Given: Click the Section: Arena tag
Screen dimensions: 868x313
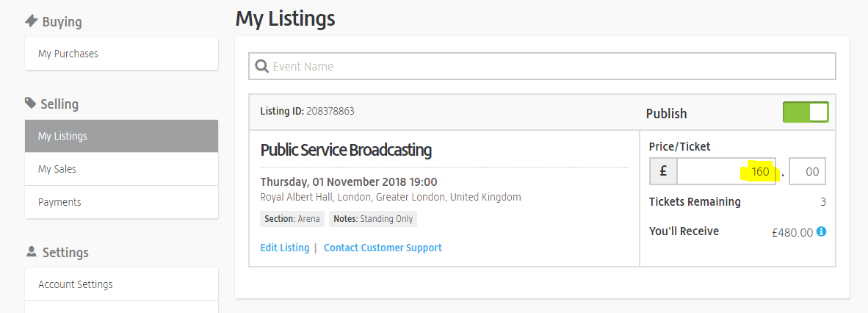Looking at the screenshot, I should point(292,219).
